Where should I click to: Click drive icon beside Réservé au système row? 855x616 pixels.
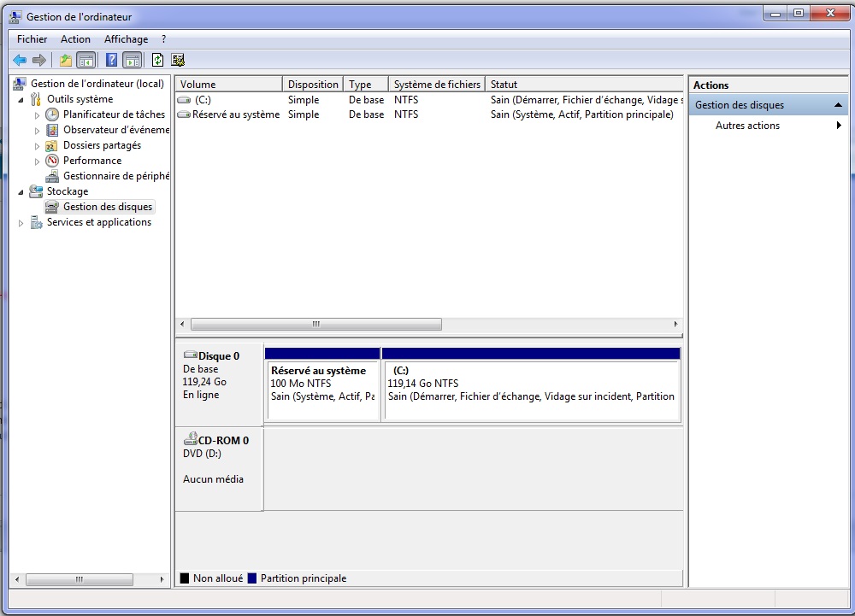[x=185, y=114]
